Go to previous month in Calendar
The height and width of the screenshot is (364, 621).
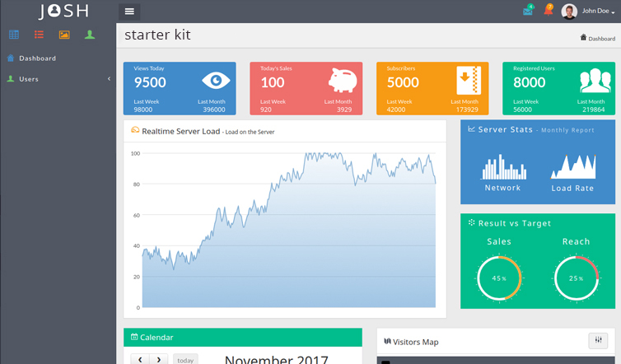click(x=140, y=360)
